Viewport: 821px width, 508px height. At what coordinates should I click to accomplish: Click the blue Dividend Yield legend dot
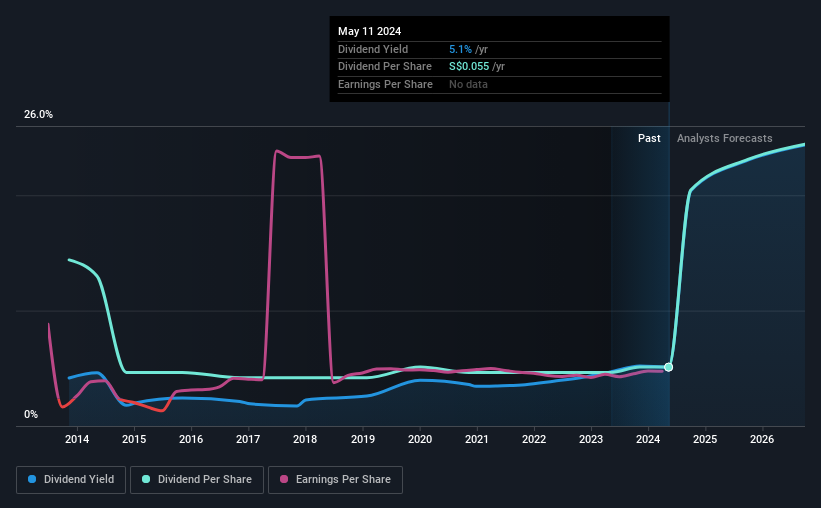(32, 479)
